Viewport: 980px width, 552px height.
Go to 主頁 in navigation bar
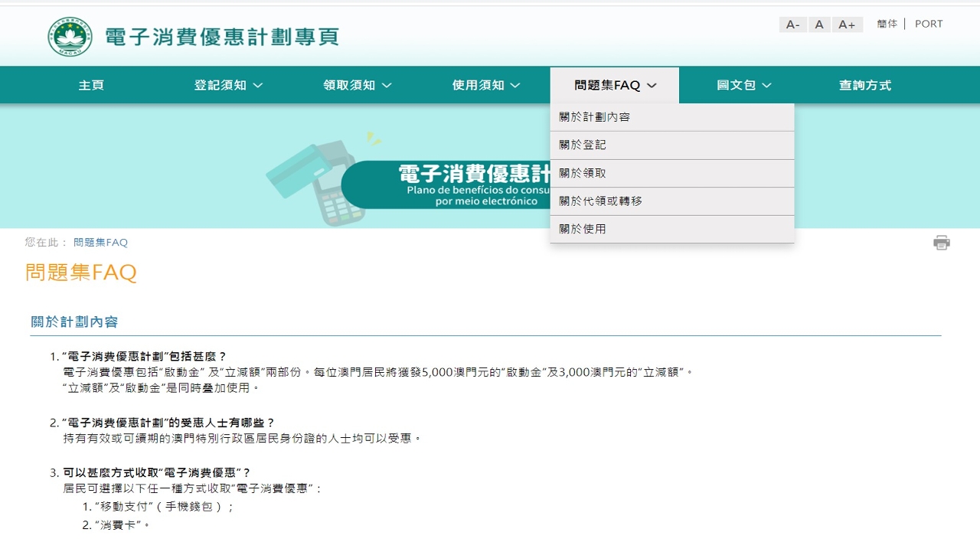click(91, 85)
